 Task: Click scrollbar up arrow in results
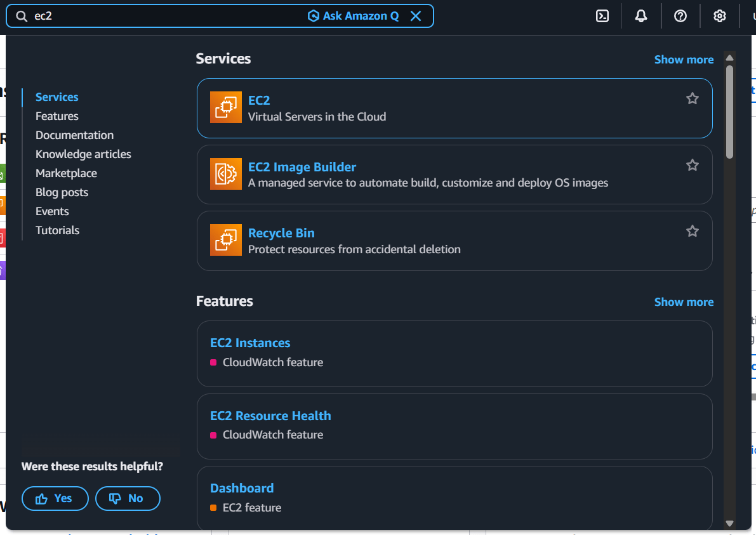point(729,57)
